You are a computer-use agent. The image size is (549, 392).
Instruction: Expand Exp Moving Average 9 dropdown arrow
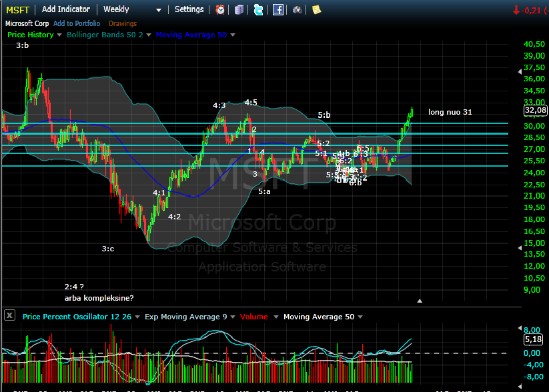(233, 317)
